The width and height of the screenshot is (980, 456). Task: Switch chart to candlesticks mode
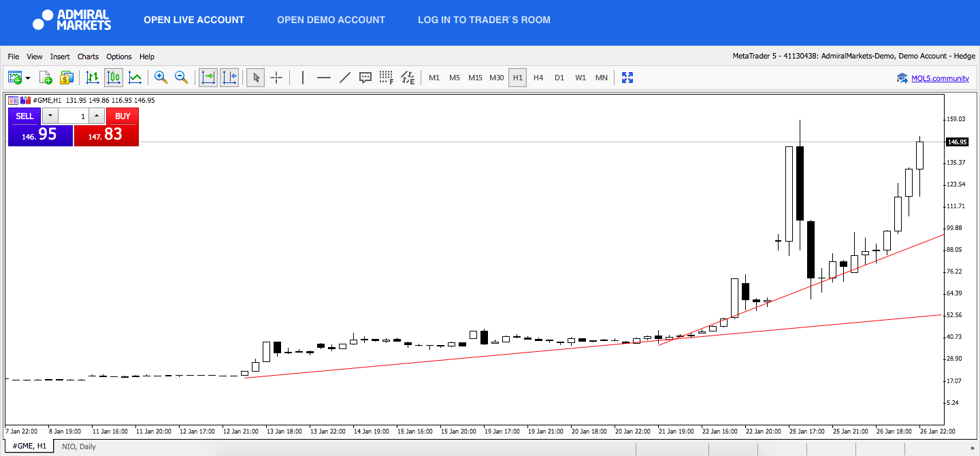click(114, 78)
